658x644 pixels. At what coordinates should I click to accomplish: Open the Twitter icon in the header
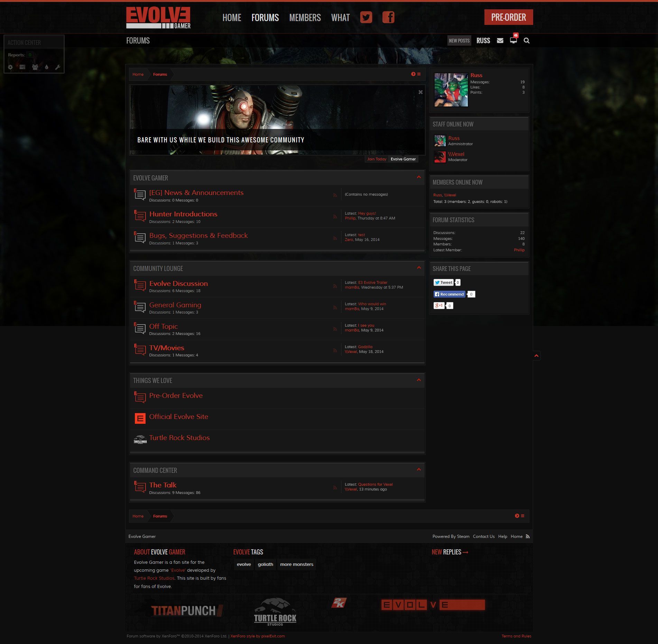tap(366, 17)
